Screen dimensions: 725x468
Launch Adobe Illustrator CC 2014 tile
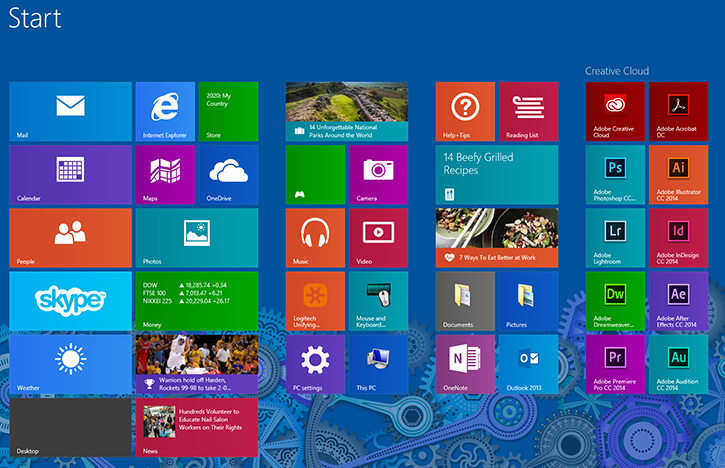(678, 175)
